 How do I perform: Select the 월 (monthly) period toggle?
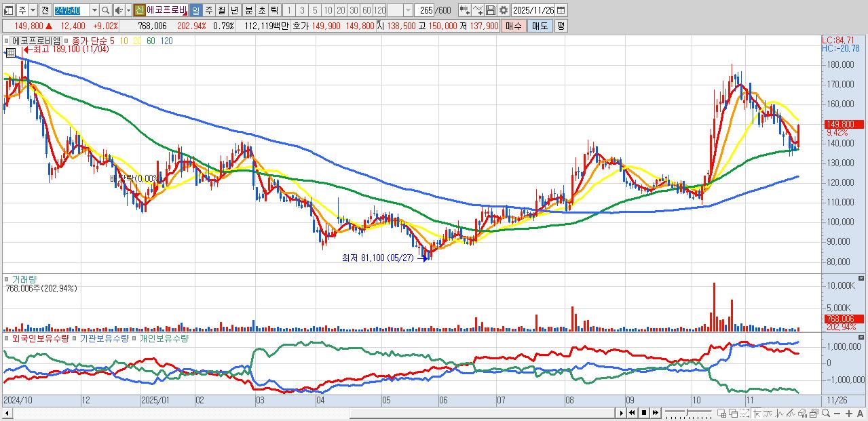pos(221,10)
